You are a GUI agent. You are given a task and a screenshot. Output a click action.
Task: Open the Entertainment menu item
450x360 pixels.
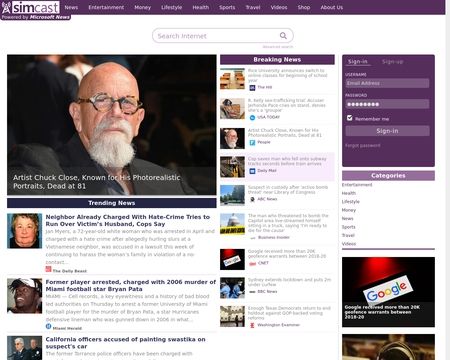(106, 7)
